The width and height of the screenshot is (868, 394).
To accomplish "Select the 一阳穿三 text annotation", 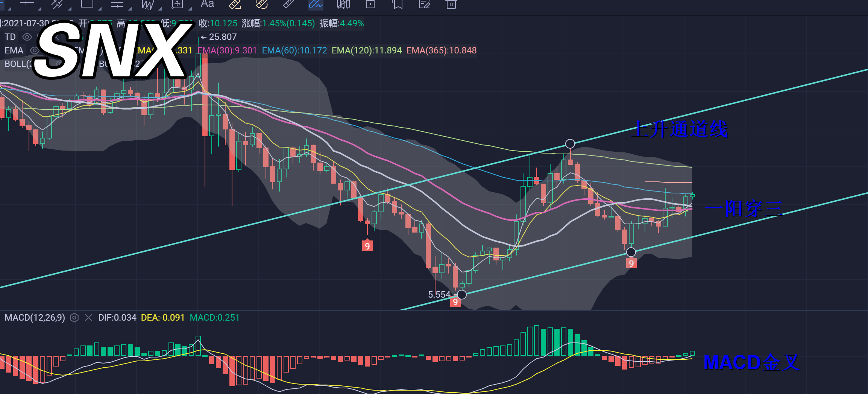I will tap(745, 209).
